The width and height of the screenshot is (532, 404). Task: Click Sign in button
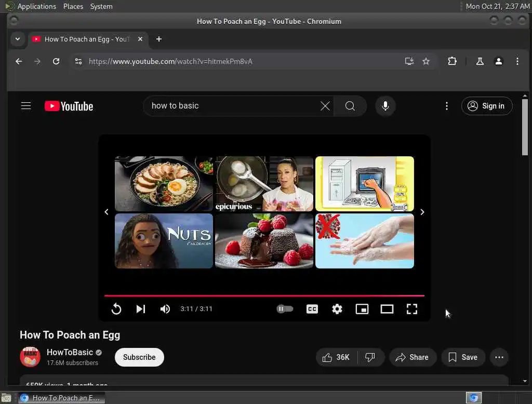click(486, 106)
